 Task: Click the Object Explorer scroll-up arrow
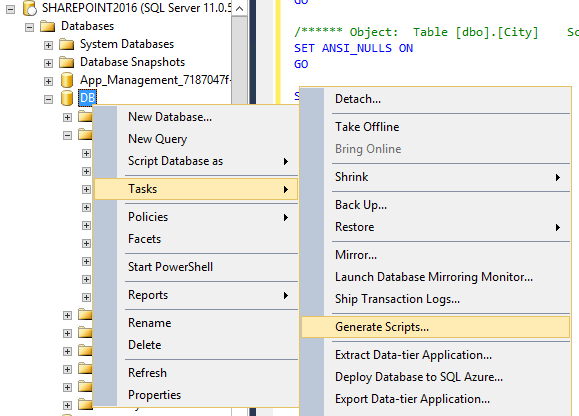[239, 8]
